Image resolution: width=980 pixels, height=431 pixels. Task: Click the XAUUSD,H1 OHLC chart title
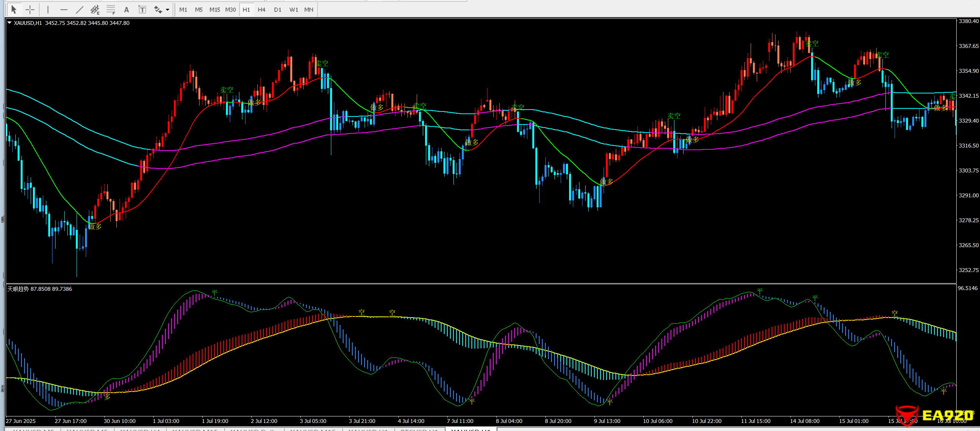72,23
